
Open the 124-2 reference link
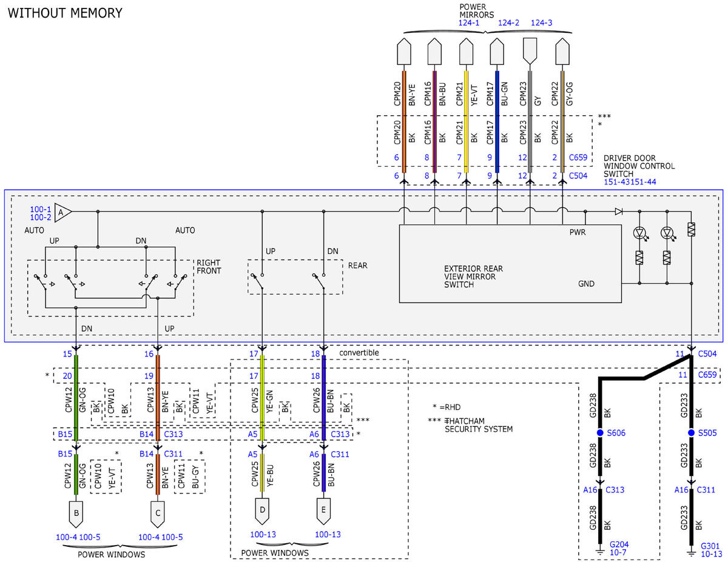(509, 23)
